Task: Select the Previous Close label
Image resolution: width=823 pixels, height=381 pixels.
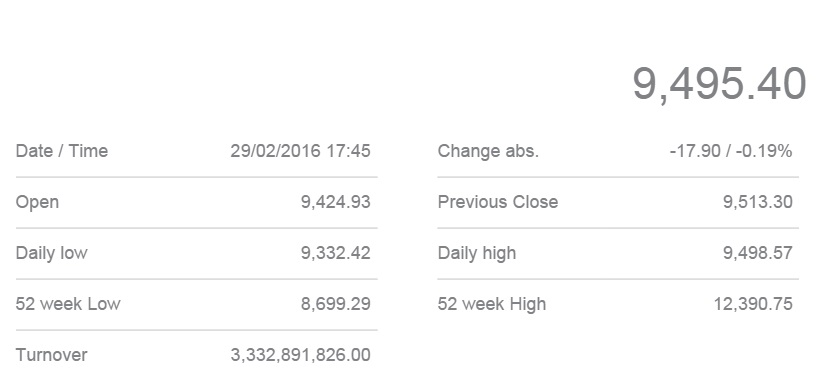Action: click(498, 202)
